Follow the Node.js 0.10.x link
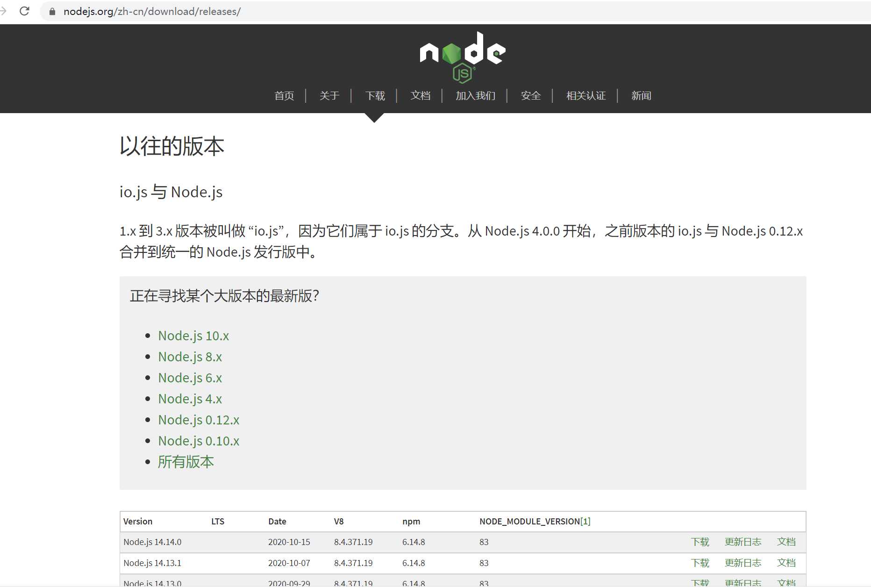 [199, 441]
